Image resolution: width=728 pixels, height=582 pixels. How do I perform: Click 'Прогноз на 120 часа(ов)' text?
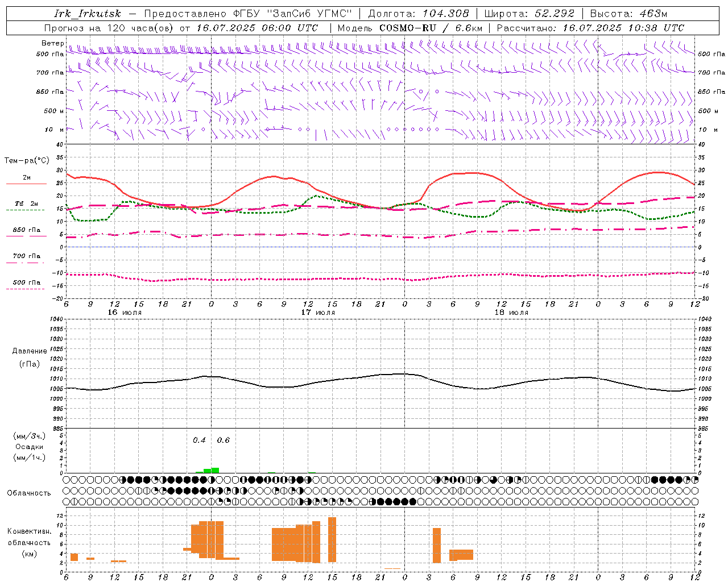pos(109,28)
